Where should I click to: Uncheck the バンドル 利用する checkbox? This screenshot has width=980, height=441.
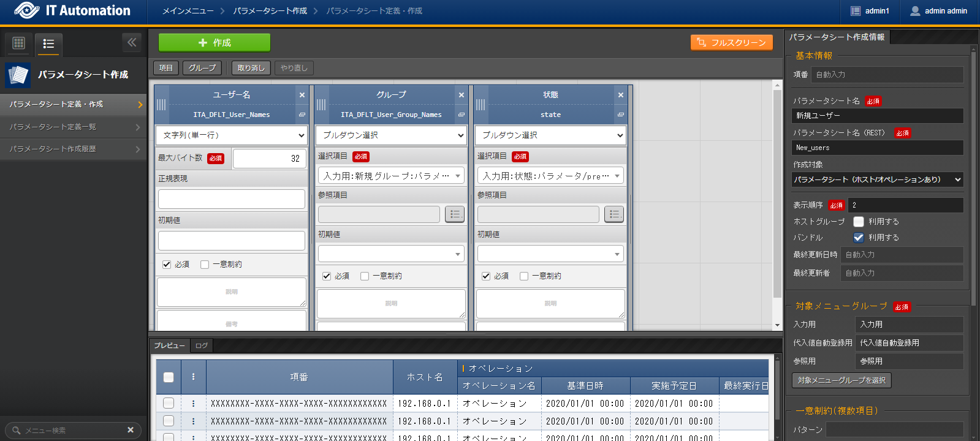point(859,238)
